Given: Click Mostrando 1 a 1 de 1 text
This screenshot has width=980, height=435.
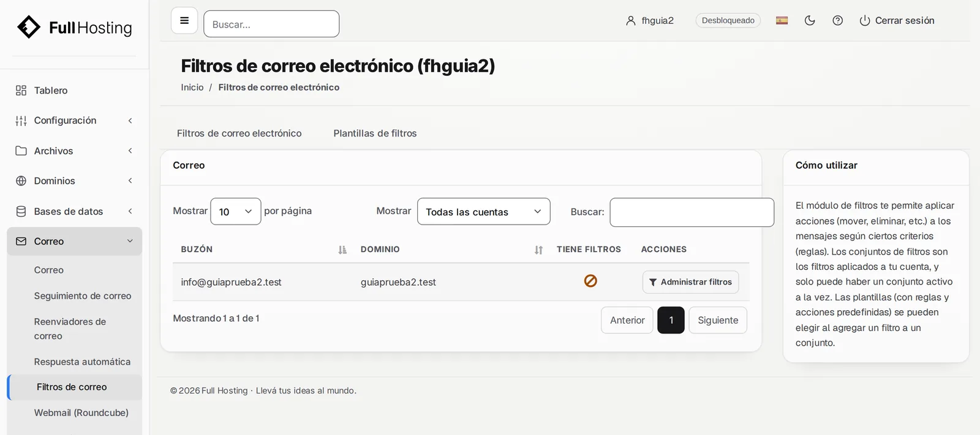Looking at the screenshot, I should coord(216,319).
